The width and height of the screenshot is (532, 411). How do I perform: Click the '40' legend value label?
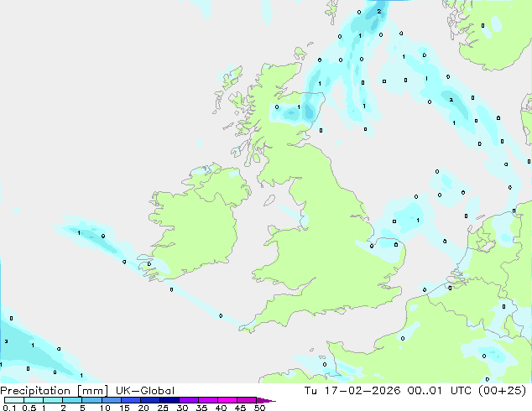(221, 408)
